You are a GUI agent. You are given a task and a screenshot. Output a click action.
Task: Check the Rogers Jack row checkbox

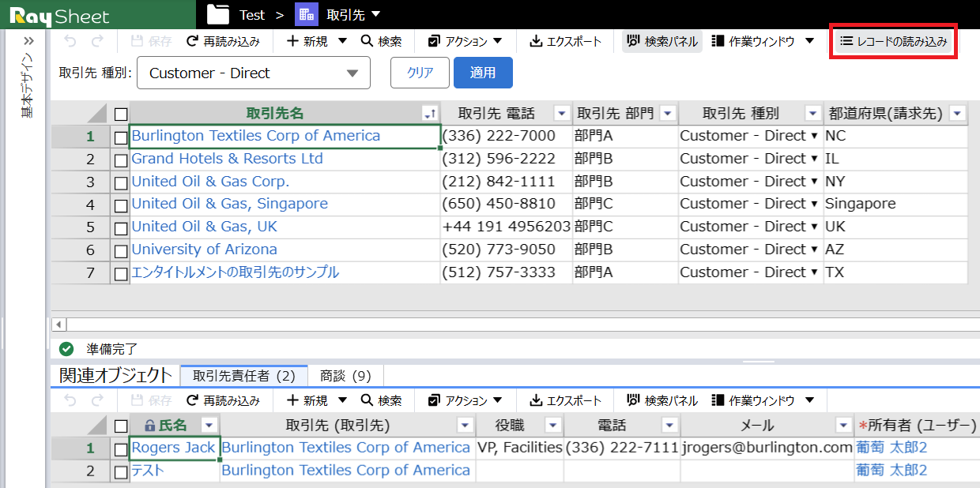(120, 449)
